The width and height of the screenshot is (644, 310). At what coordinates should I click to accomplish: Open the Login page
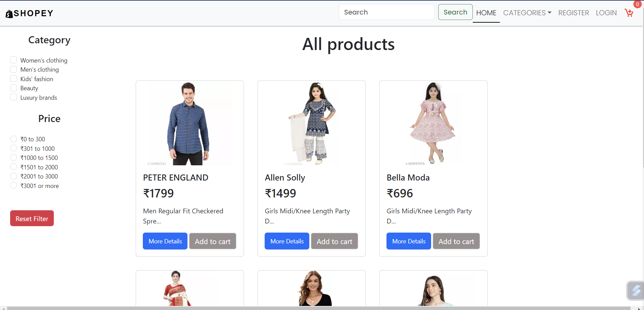tap(606, 13)
